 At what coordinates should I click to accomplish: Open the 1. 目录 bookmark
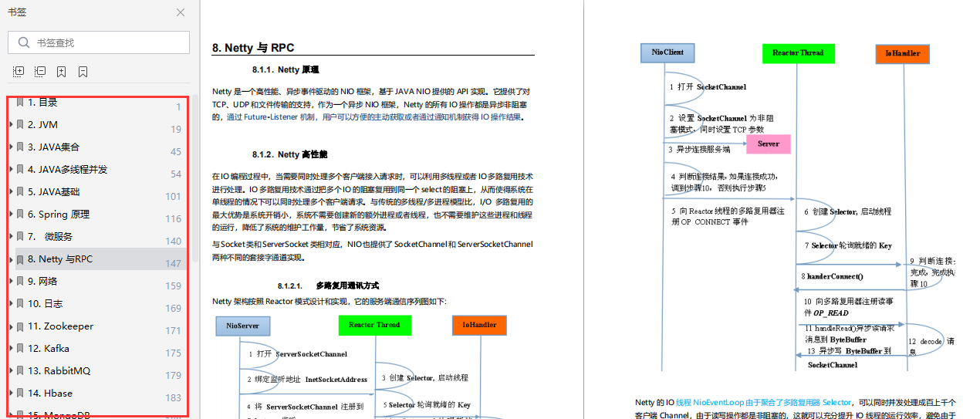pos(42,102)
